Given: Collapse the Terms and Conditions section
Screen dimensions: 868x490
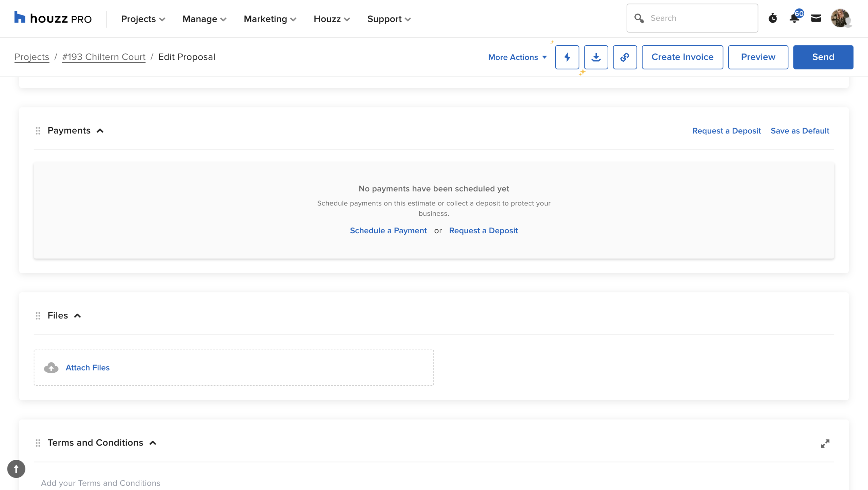Looking at the screenshot, I should pos(153,443).
